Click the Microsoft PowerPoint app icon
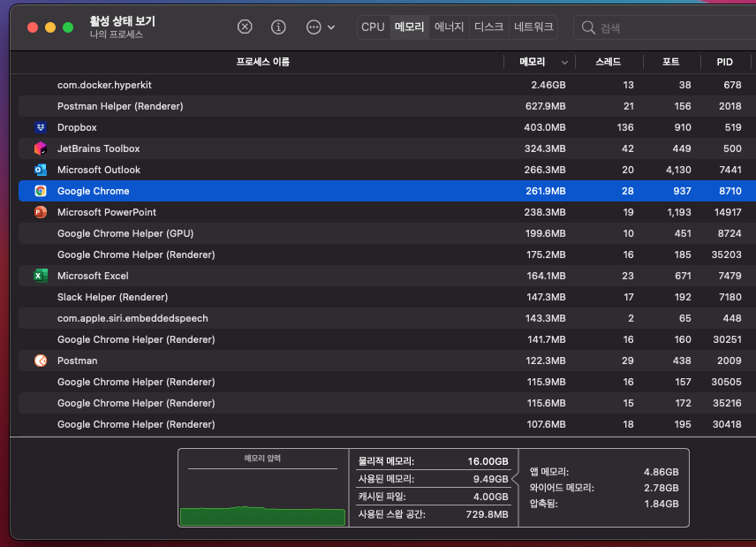Viewport: 756px width, 547px height. pos(41,212)
